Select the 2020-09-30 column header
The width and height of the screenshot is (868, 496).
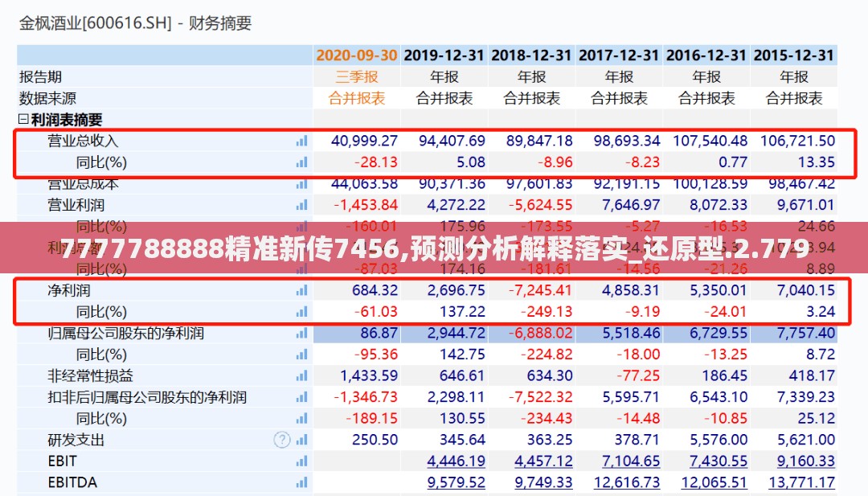[x=357, y=55]
